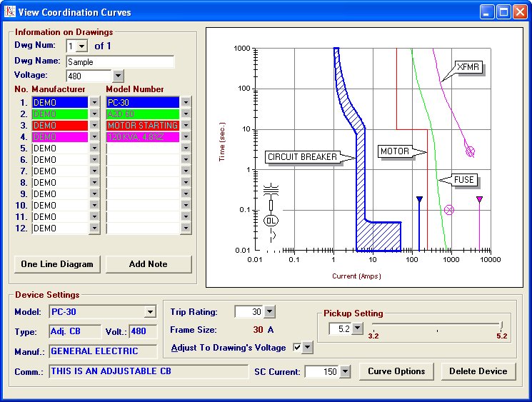Click the empty model number field row 6
The image size is (532, 402).
(x=143, y=159)
